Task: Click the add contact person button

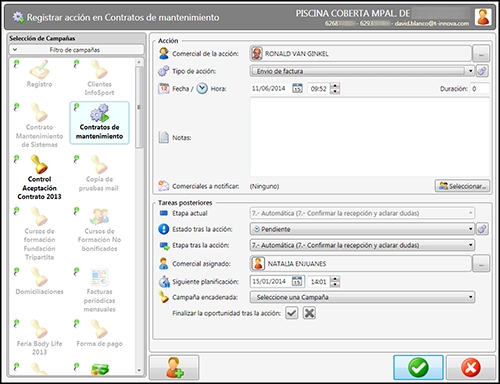Action: click(174, 367)
